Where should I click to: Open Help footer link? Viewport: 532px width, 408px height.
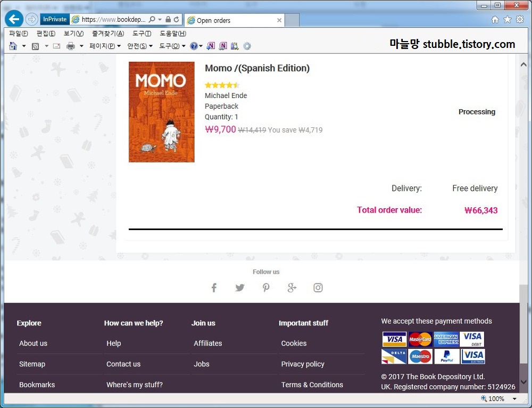tap(114, 343)
